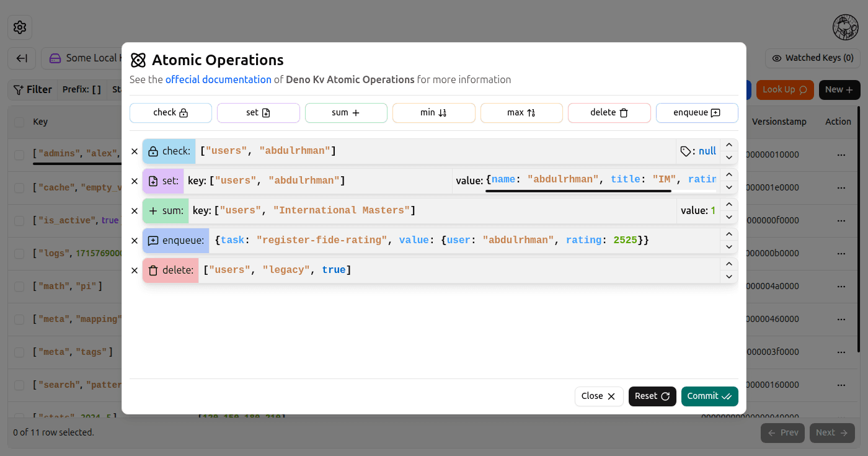Viewport: 868px width, 456px height.
Task: Select the cache row checkbox
Action: 19,187
